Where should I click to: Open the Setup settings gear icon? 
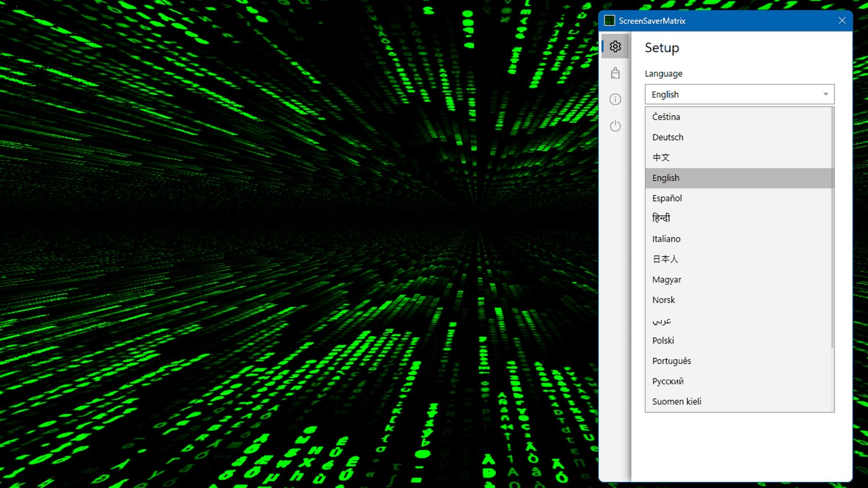click(x=615, y=46)
